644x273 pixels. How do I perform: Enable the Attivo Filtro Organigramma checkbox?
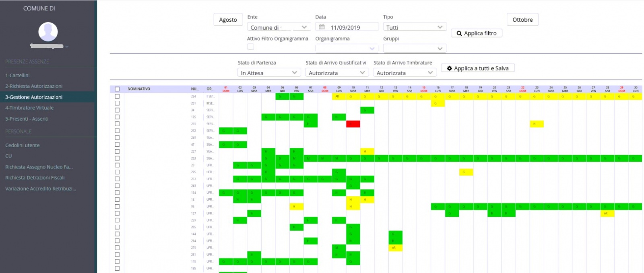(251, 47)
